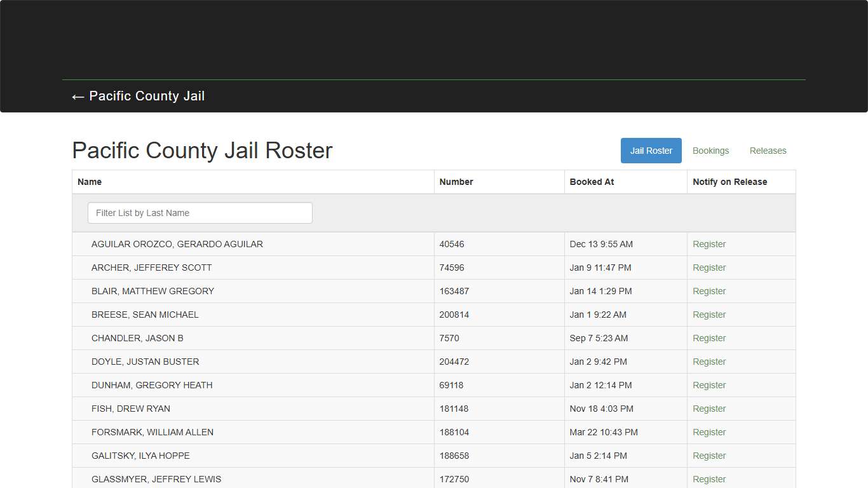Click the Number column header
Image resolution: width=868 pixels, height=488 pixels.
(456, 182)
